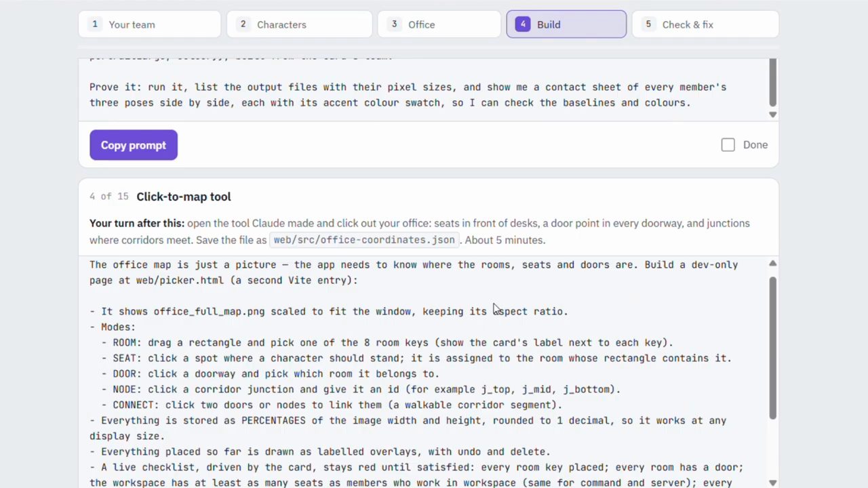The height and width of the screenshot is (488, 868).
Task: Click the "- Modes:" line in the prompt
Action: click(x=113, y=327)
